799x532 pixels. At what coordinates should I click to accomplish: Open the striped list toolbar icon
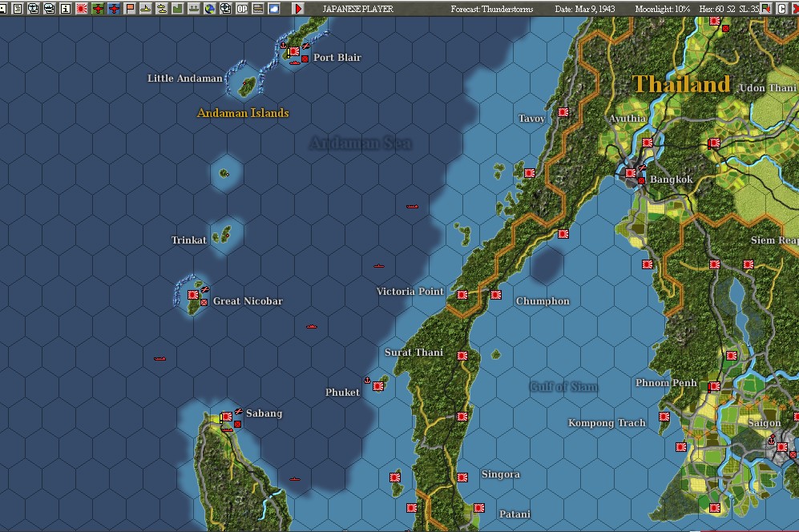point(258,9)
